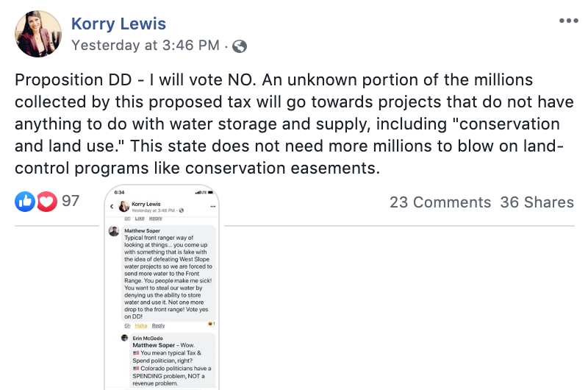The image size is (588, 390).
Task: Click Matthew Soper's avatar in the comment
Action: click(x=114, y=231)
